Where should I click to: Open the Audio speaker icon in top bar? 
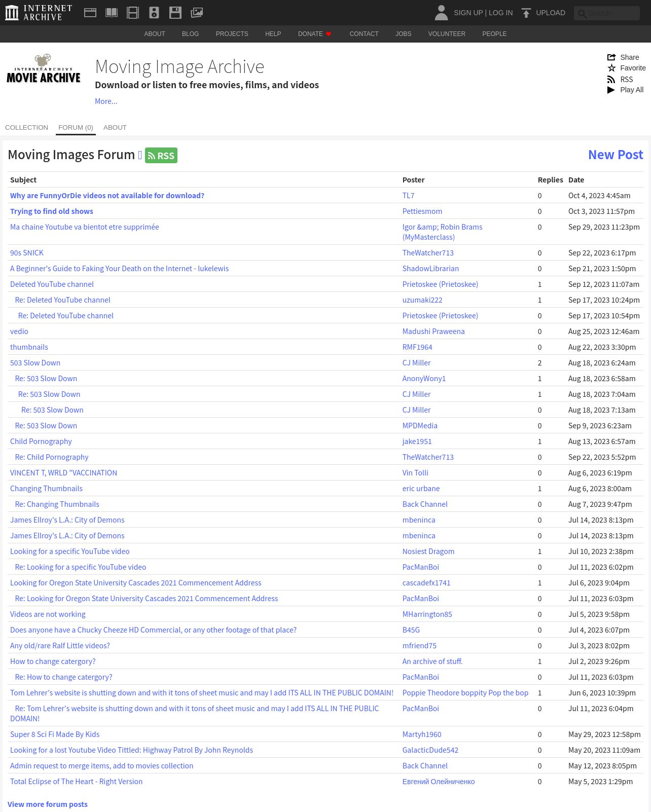[x=154, y=13]
